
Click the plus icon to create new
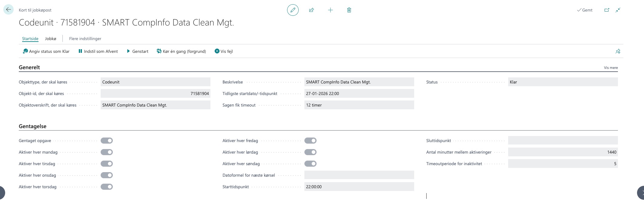click(x=330, y=10)
